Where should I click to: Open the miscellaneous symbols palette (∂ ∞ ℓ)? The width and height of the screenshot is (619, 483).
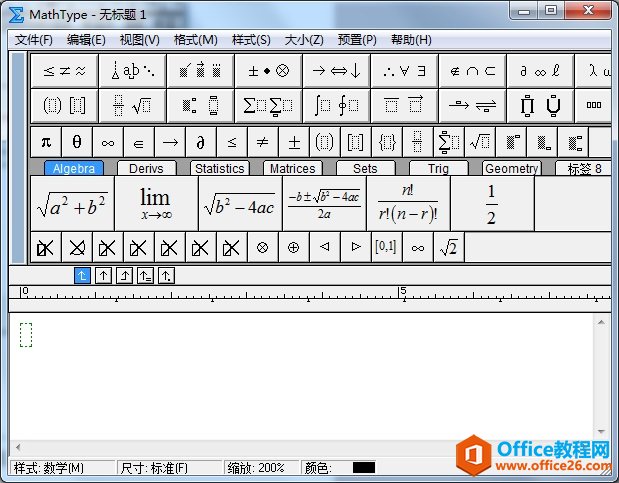click(540, 71)
